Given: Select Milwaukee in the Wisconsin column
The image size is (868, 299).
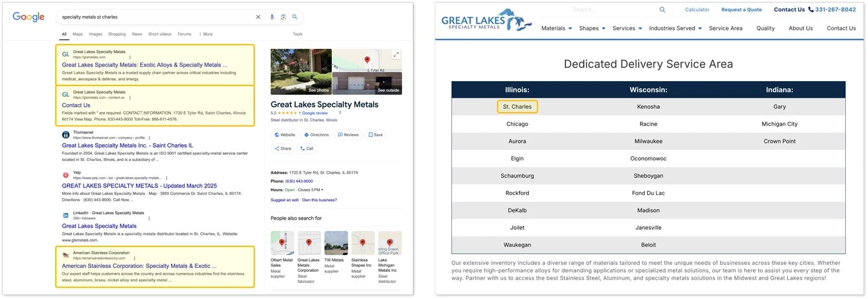Looking at the screenshot, I should (649, 141).
